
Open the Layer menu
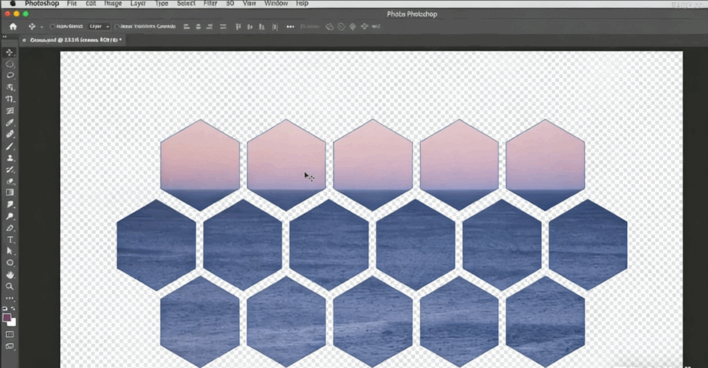[x=138, y=3]
